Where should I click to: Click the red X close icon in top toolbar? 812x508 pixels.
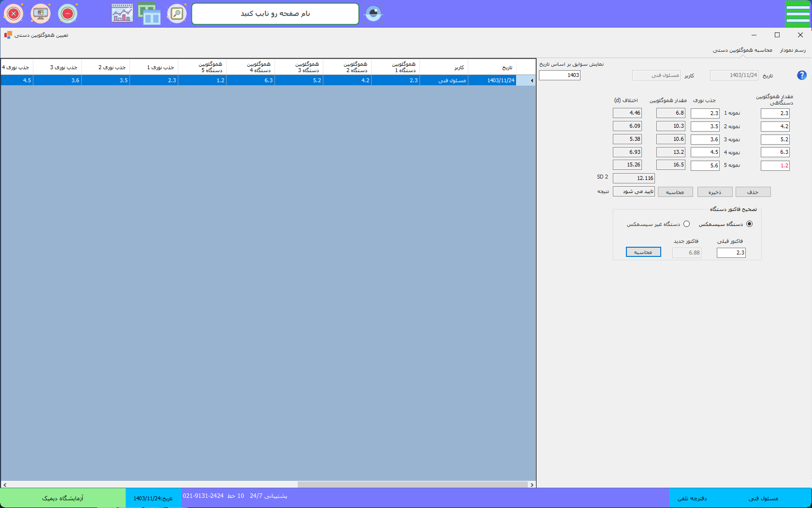(x=14, y=14)
